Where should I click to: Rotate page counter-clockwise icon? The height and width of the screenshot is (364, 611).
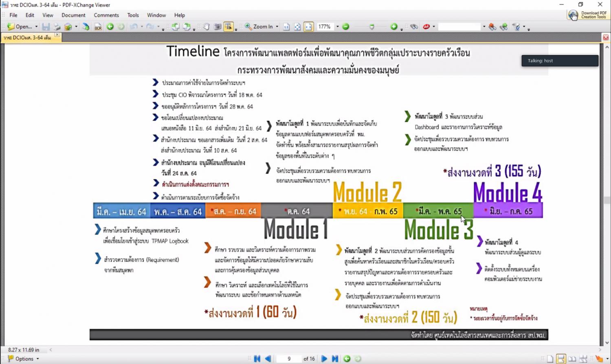175,26
